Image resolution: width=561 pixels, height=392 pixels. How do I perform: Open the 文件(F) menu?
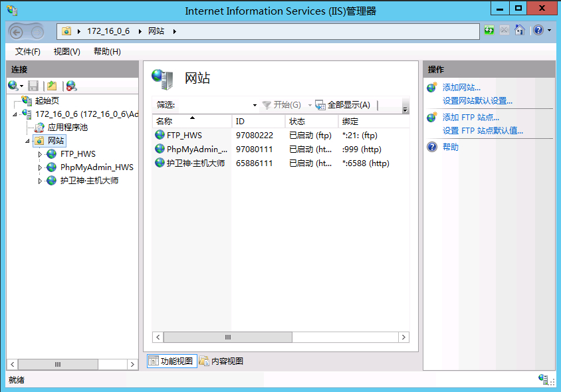27,52
